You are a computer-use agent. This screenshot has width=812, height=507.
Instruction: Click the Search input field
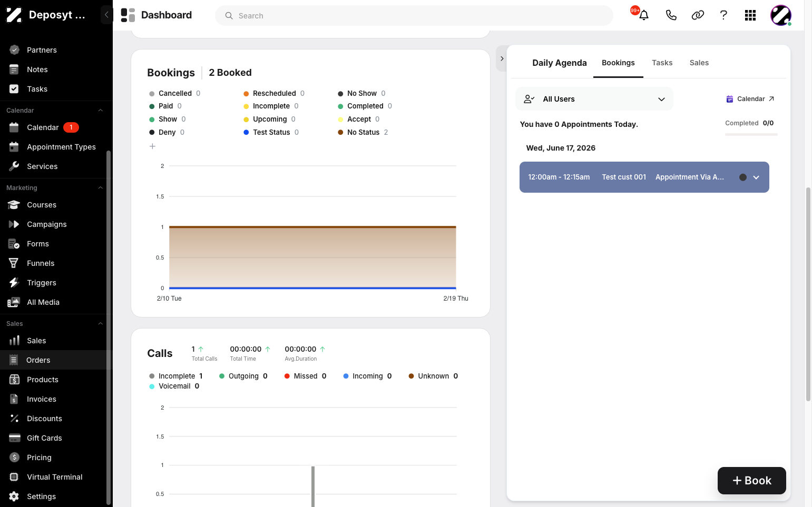[x=414, y=16]
